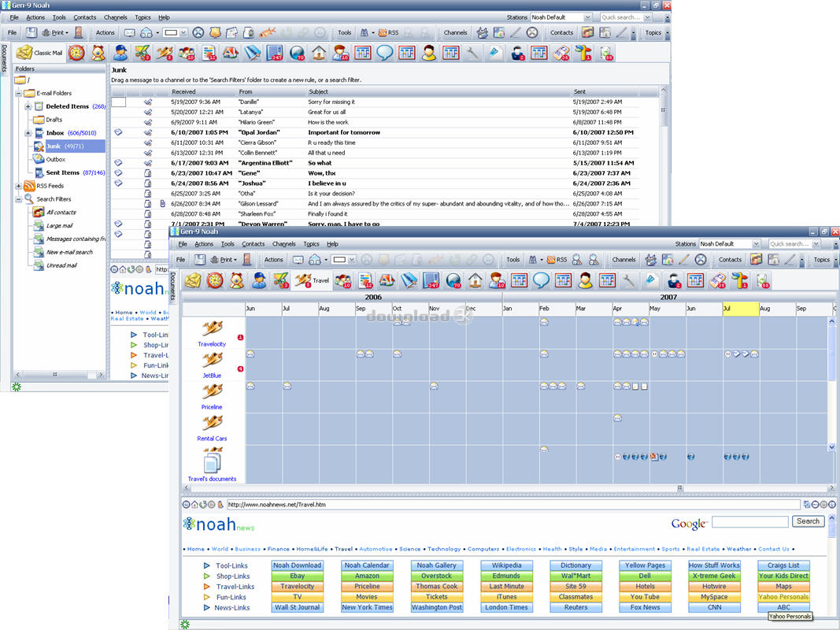Expand the Inbox folder in the tree
The height and width of the screenshot is (630, 840).
[28, 133]
